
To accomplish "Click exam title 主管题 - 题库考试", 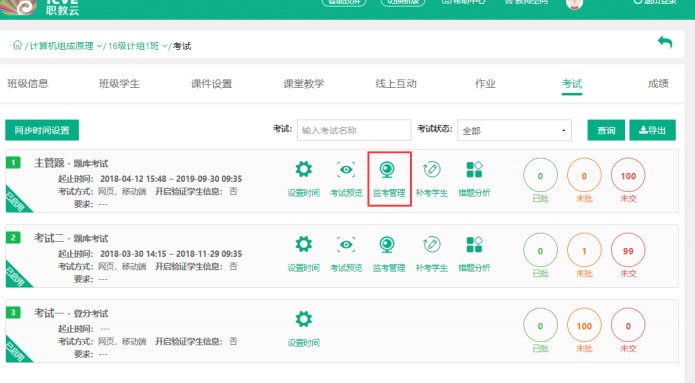I will point(71,163).
